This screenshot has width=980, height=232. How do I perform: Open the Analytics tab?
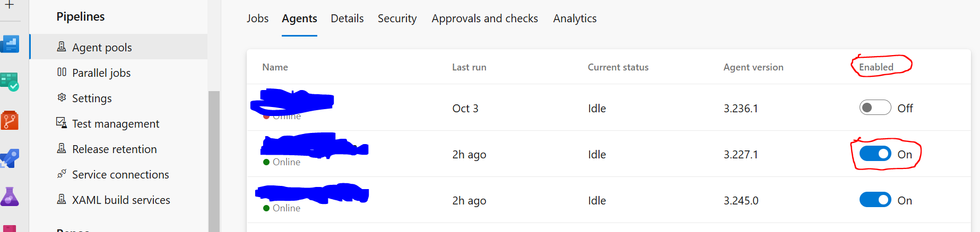(x=575, y=19)
